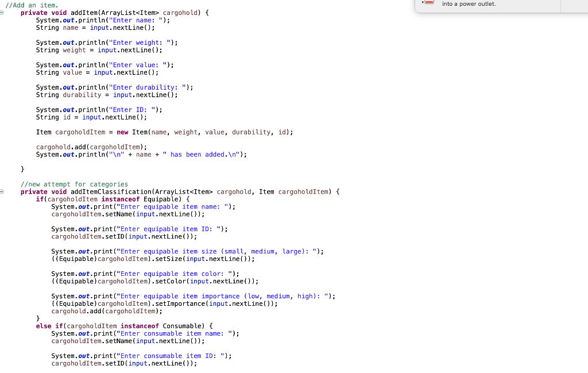Click the '" has been added.\n"' println line
588x373 pixels.
(141, 155)
